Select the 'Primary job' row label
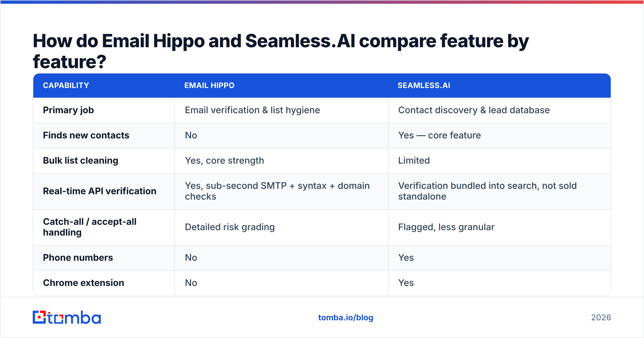This screenshot has width=644, height=338. (68, 110)
